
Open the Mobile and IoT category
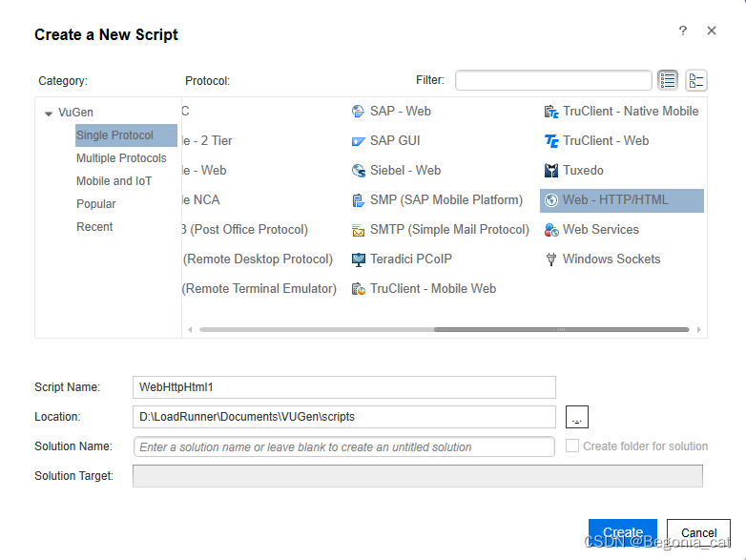coord(114,181)
